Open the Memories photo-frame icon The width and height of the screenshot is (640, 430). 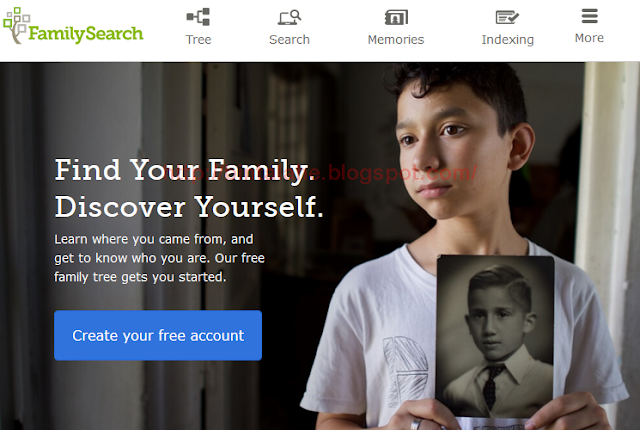point(396,18)
